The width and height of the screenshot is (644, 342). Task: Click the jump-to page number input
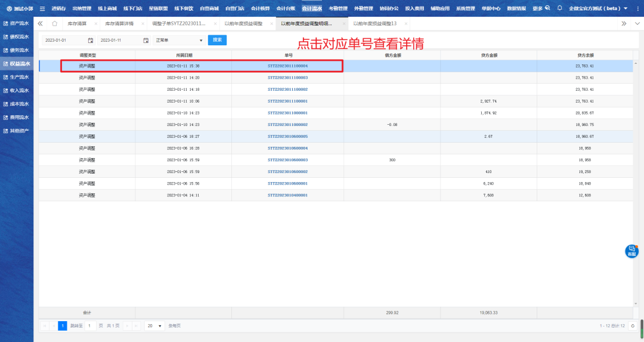click(x=90, y=326)
